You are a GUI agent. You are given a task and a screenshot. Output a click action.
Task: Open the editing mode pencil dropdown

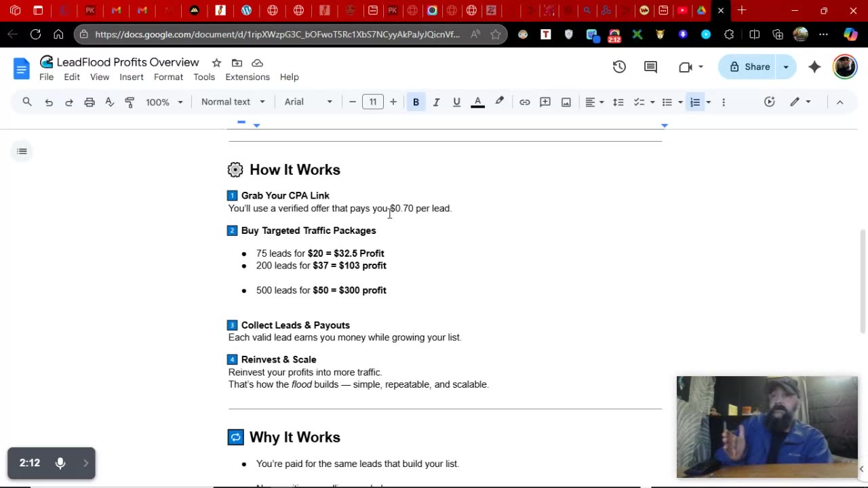click(801, 102)
